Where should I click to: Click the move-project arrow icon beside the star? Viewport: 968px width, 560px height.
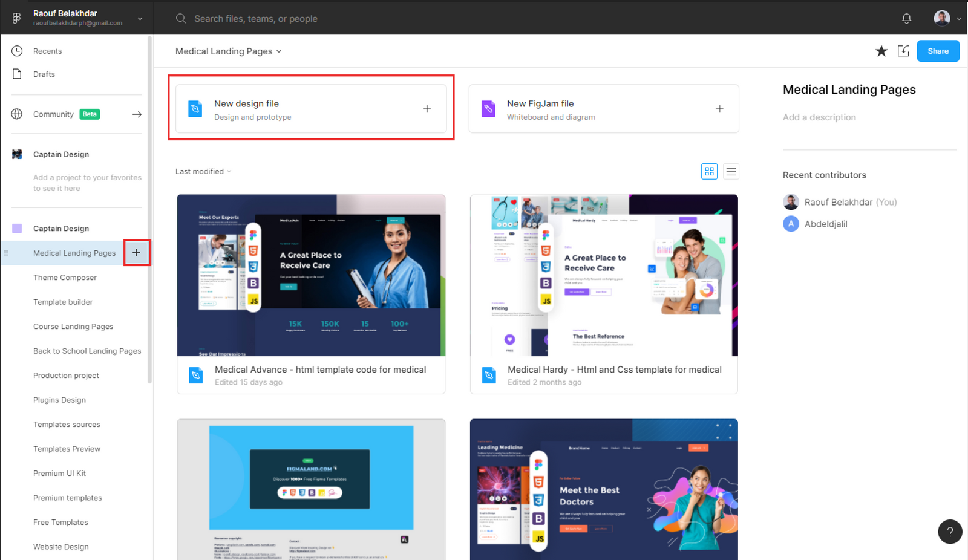point(903,51)
